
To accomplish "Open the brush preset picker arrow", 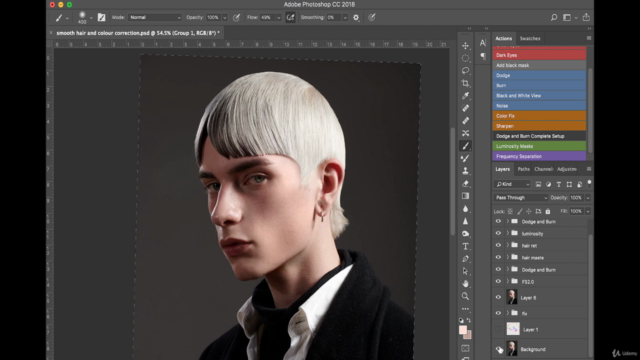I will (x=91, y=18).
